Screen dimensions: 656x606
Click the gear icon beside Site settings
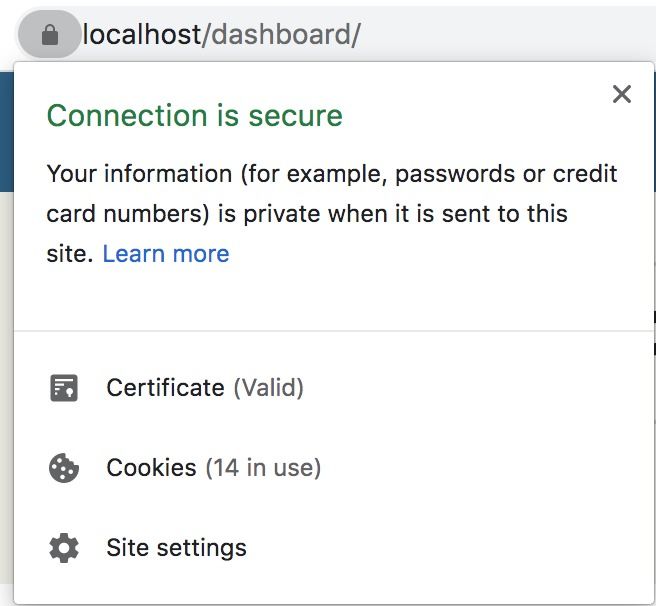coord(64,548)
